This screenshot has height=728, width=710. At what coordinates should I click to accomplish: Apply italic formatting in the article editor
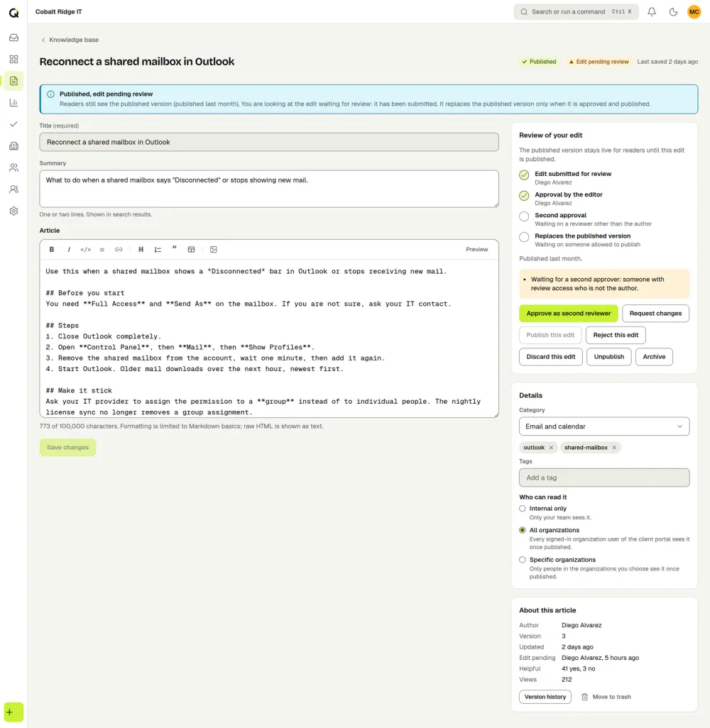(69, 249)
